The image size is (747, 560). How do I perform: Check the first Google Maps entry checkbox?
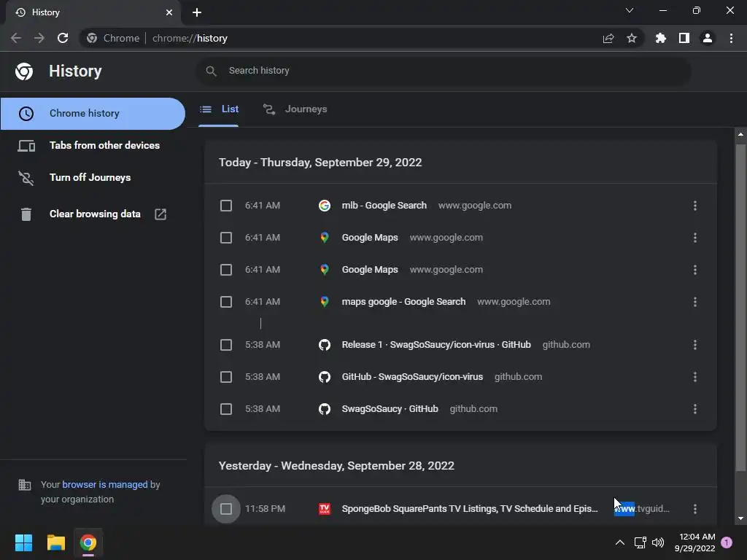pos(226,238)
